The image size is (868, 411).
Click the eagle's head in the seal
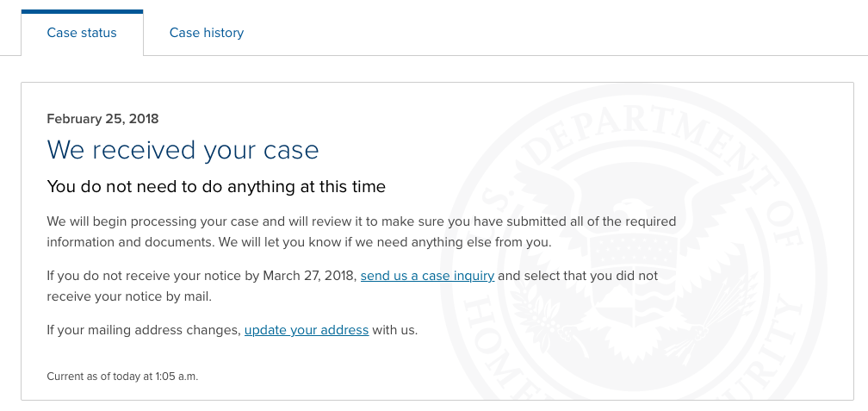631,210
